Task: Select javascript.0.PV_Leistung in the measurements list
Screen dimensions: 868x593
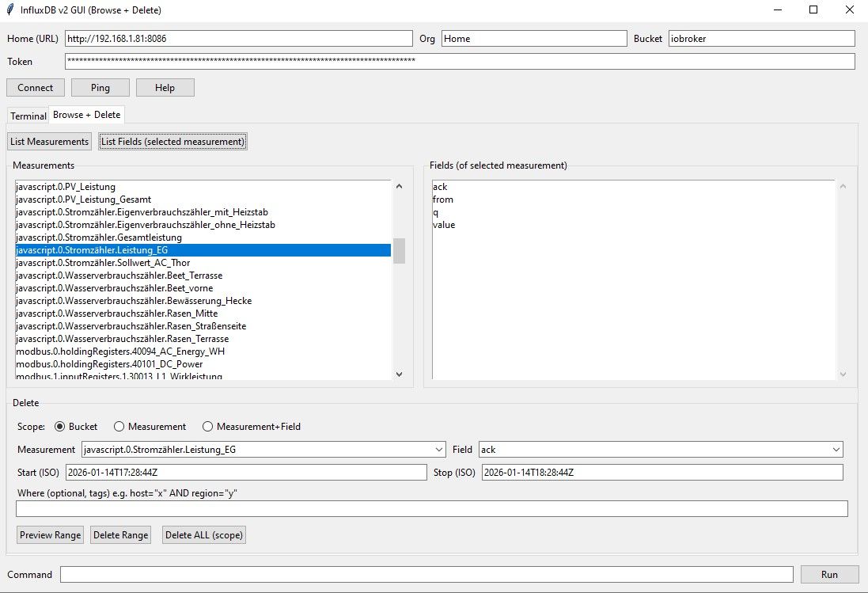Action: pos(65,186)
